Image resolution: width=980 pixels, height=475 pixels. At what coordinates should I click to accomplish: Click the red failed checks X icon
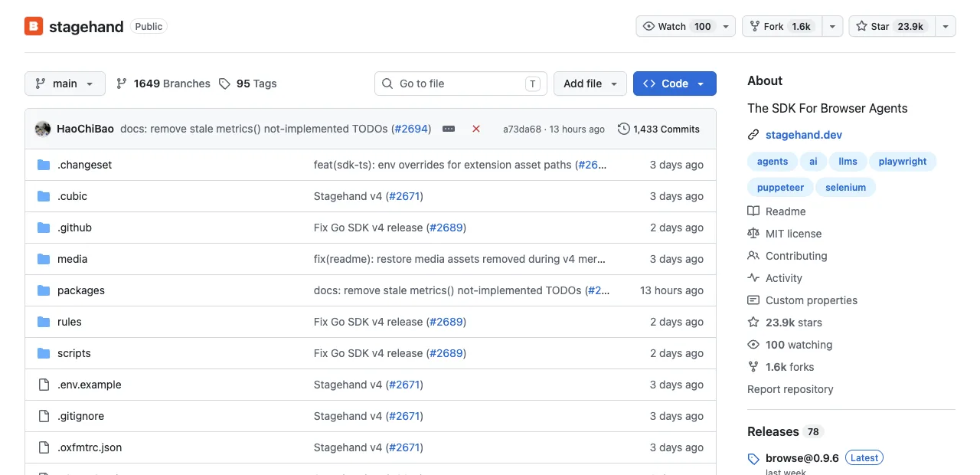pyautogui.click(x=476, y=129)
